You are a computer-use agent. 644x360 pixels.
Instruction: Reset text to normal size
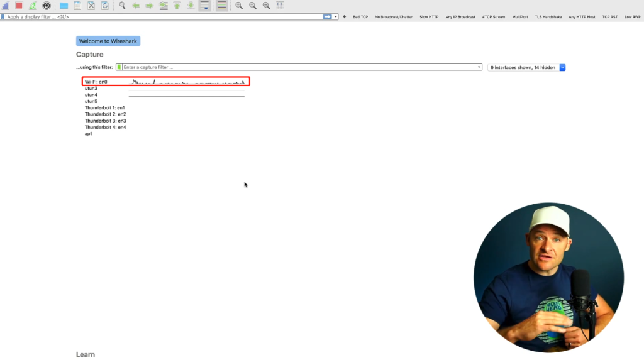(266, 5)
